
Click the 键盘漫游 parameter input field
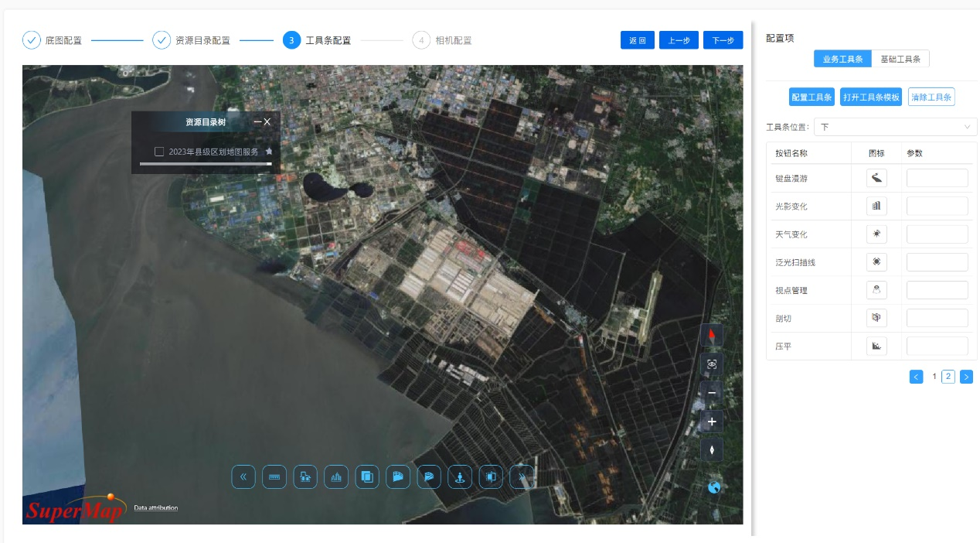(937, 178)
